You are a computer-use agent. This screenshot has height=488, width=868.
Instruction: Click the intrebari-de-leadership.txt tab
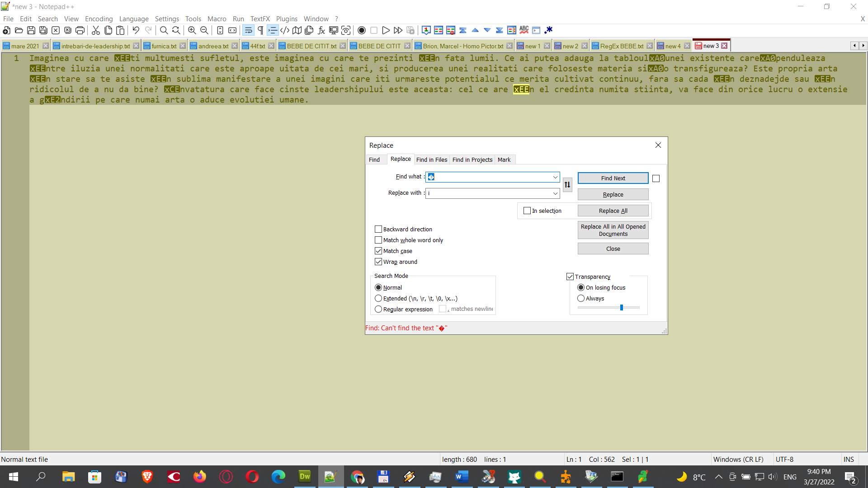(x=95, y=46)
